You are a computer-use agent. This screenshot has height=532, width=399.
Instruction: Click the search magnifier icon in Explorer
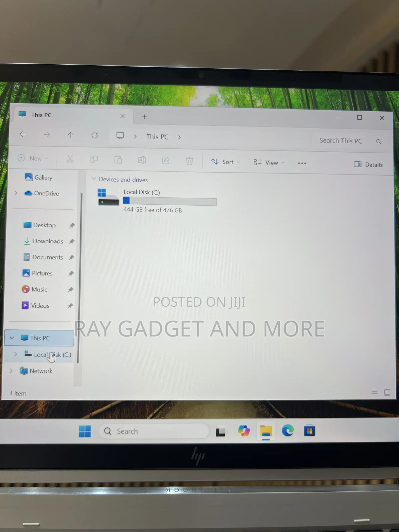tap(379, 142)
